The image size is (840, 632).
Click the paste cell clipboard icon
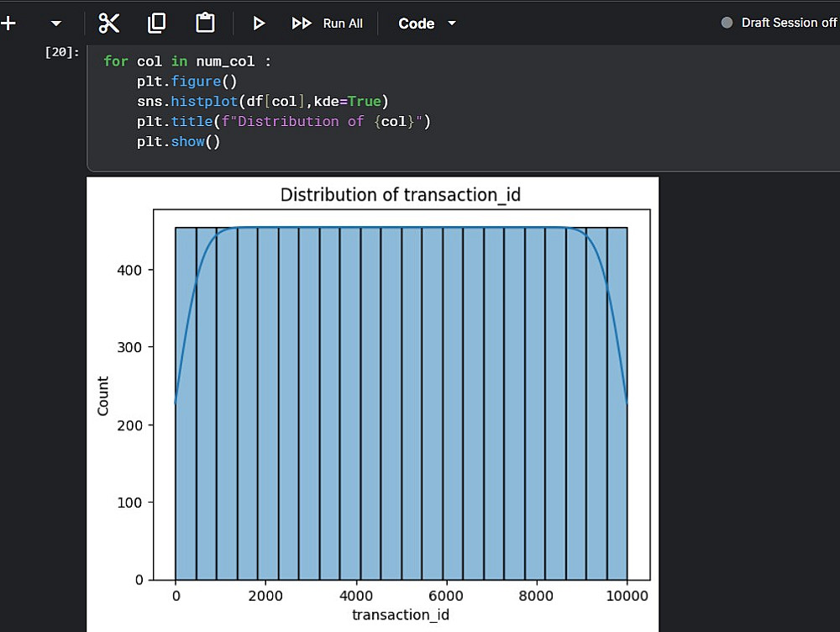pyautogui.click(x=205, y=24)
